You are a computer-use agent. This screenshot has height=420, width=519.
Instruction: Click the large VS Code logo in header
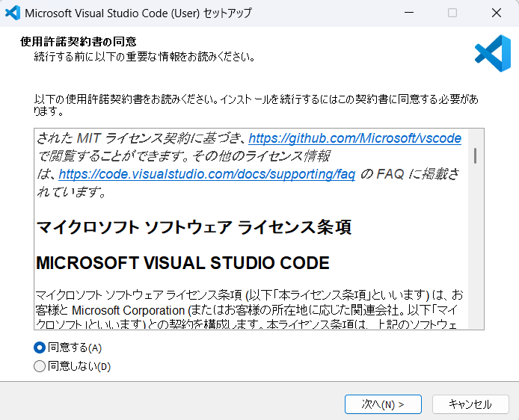pyautogui.click(x=493, y=53)
